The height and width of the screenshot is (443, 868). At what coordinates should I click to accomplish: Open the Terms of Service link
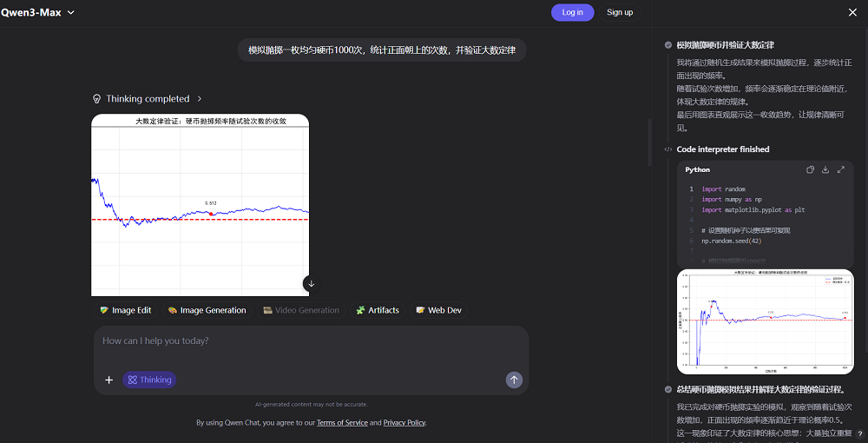point(342,423)
